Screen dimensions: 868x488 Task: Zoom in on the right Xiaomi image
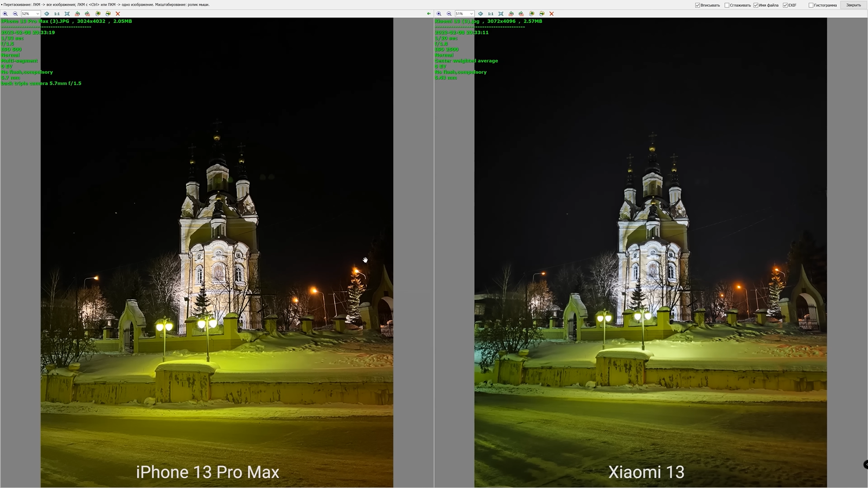[x=439, y=14]
